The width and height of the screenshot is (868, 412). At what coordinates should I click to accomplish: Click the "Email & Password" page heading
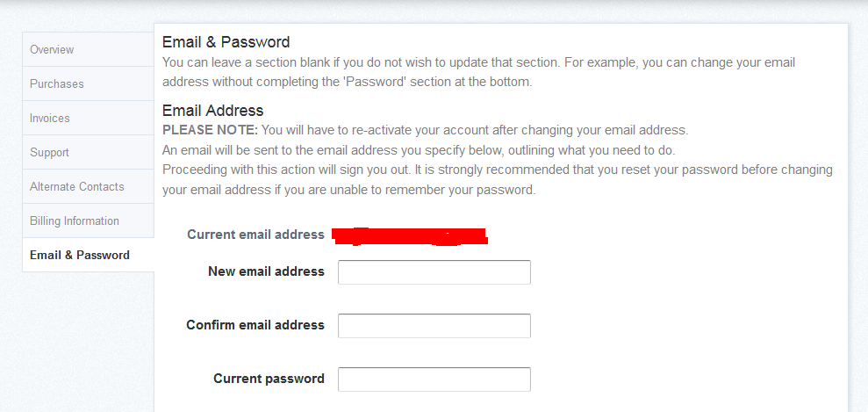pyautogui.click(x=226, y=42)
